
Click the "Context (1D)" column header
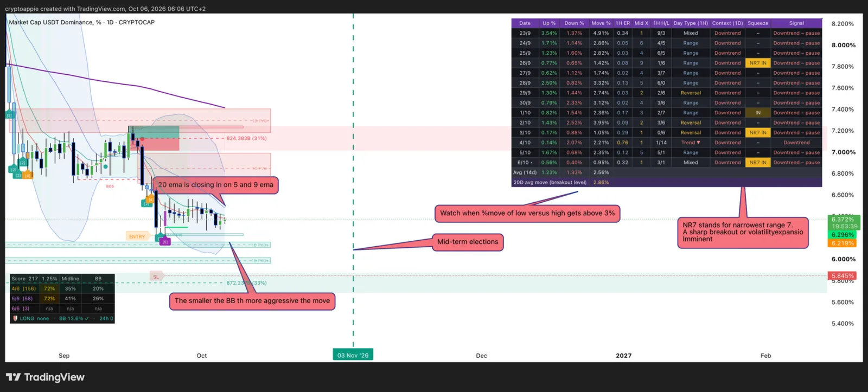727,23
